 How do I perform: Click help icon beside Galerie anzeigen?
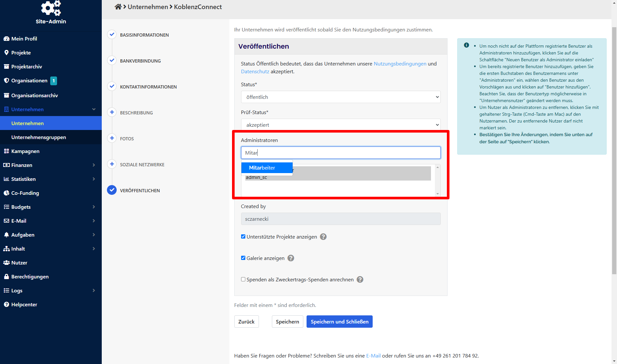tap(291, 258)
